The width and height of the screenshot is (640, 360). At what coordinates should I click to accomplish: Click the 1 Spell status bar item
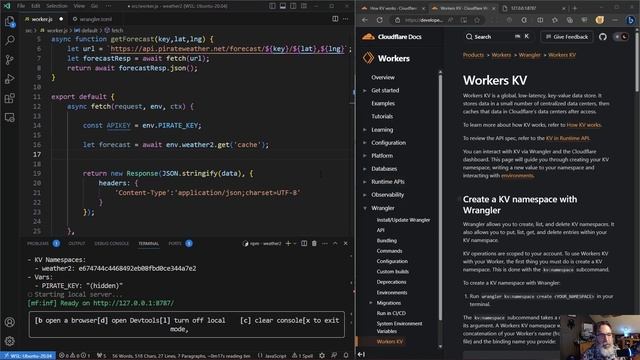302,356
